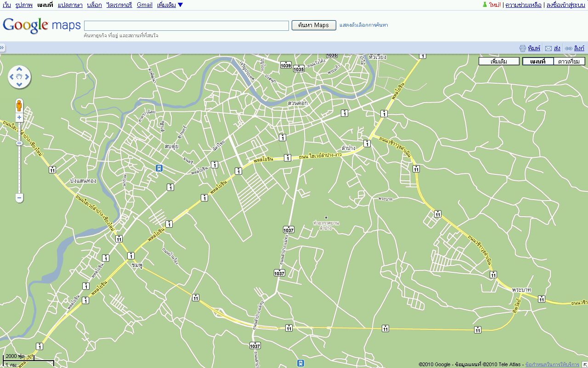Screen dimensions: 588x368
Task: Open รูปภาพ images in the top navigation
Action: tap(24, 5)
